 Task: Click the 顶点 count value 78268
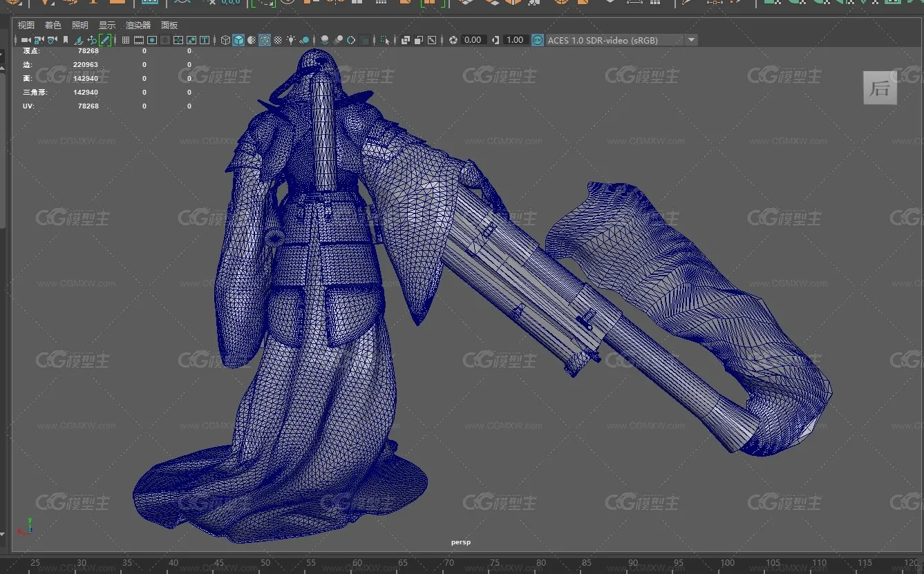coord(88,50)
